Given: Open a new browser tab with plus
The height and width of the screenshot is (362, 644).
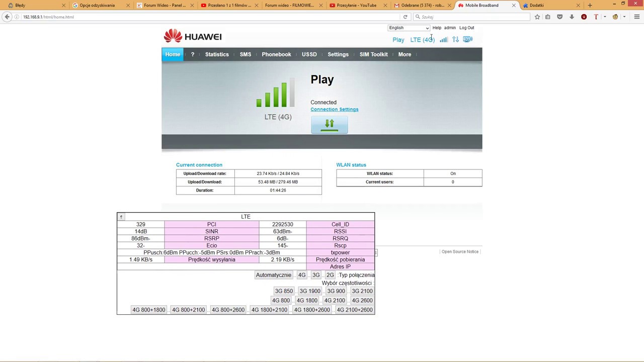Looking at the screenshot, I should coord(590,6).
